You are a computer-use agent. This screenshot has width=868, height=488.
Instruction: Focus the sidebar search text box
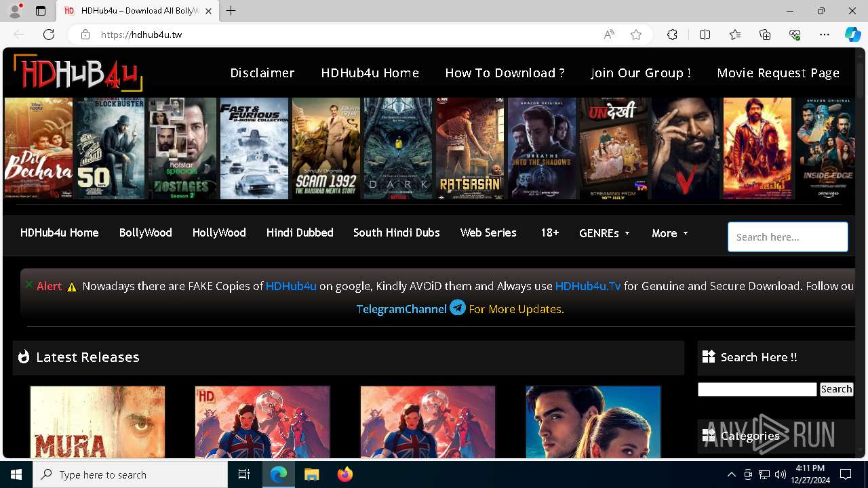[757, 389]
